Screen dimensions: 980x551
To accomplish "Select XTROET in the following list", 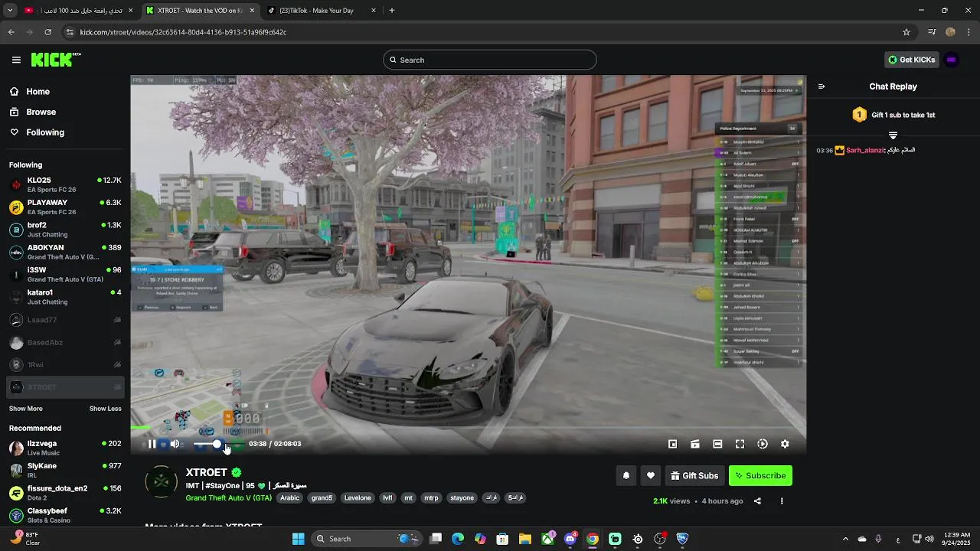I will (x=65, y=387).
